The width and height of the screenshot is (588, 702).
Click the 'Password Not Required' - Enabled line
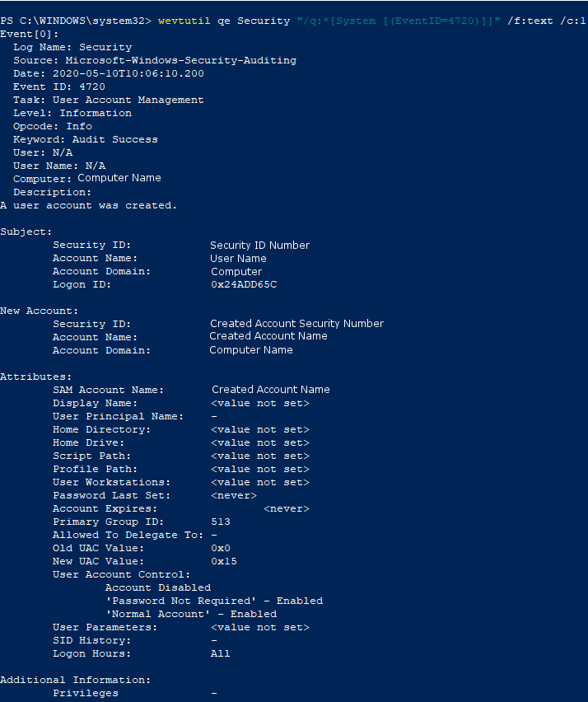[x=214, y=601]
